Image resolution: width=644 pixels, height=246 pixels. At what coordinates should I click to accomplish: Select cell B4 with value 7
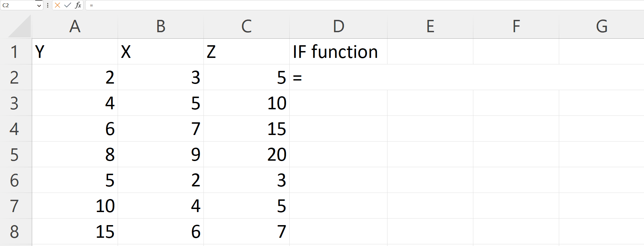tap(161, 129)
